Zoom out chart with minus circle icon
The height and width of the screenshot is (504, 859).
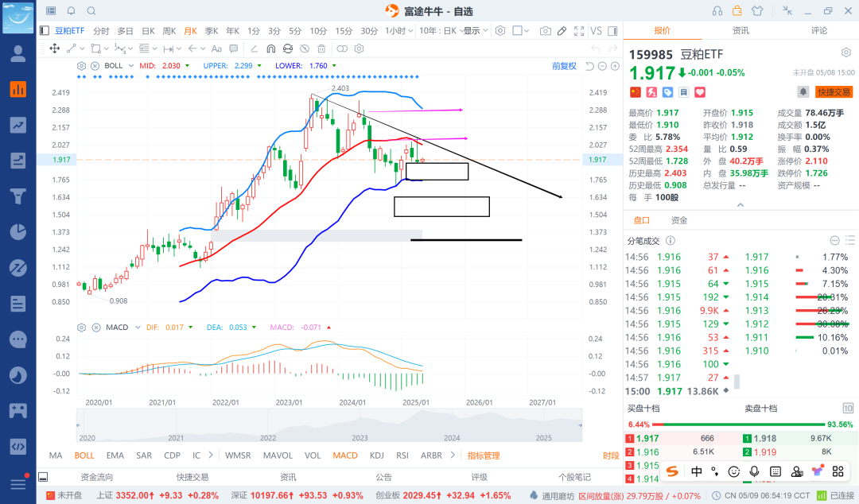point(602,66)
